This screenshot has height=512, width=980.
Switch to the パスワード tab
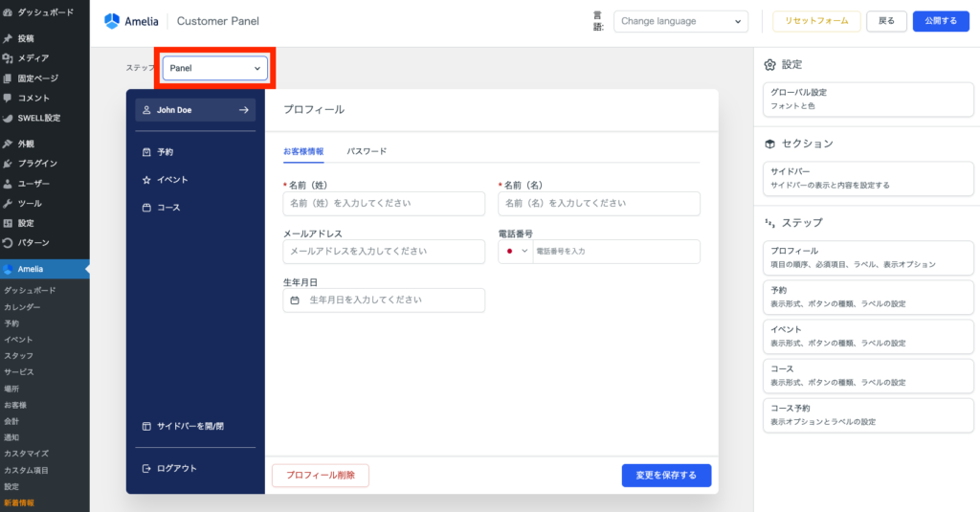(x=367, y=151)
